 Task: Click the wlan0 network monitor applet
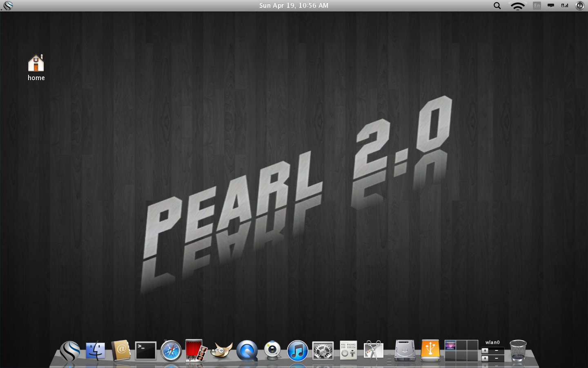click(x=493, y=351)
